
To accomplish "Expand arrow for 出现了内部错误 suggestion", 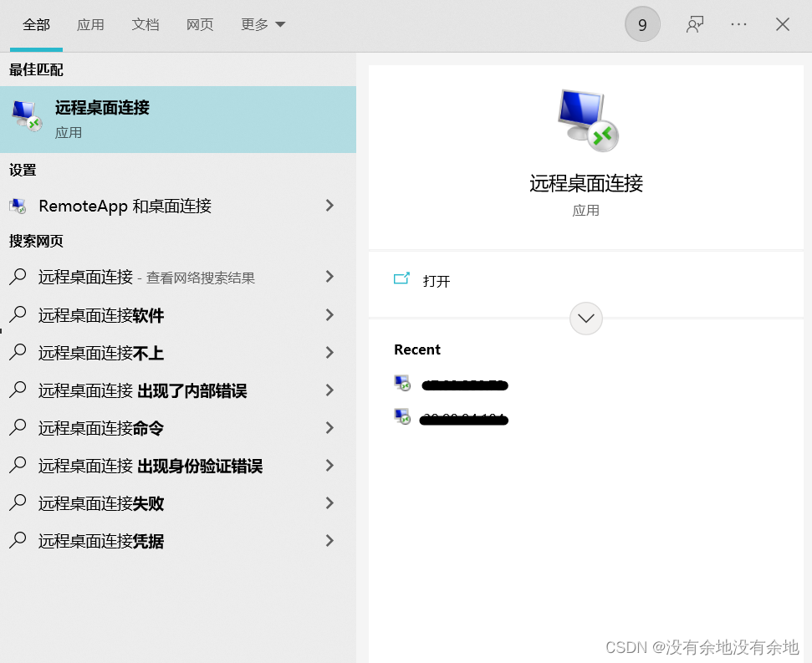I will pyautogui.click(x=329, y=390).
